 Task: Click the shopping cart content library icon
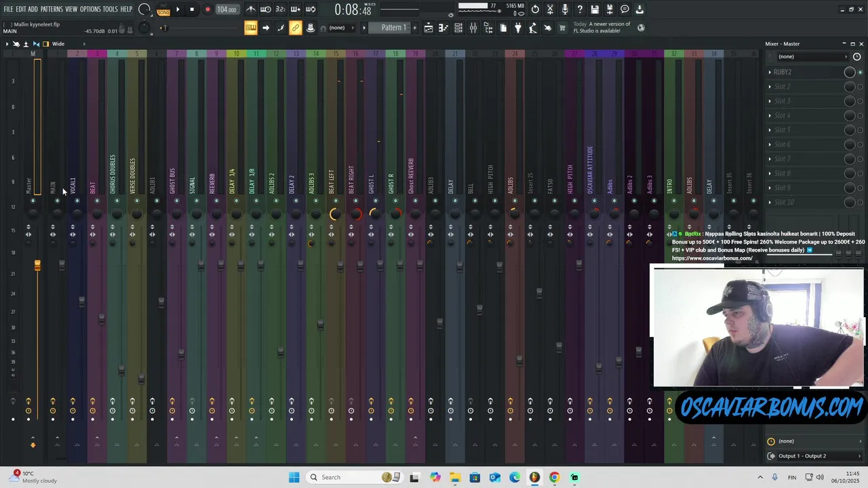click(x=562, y=28)
